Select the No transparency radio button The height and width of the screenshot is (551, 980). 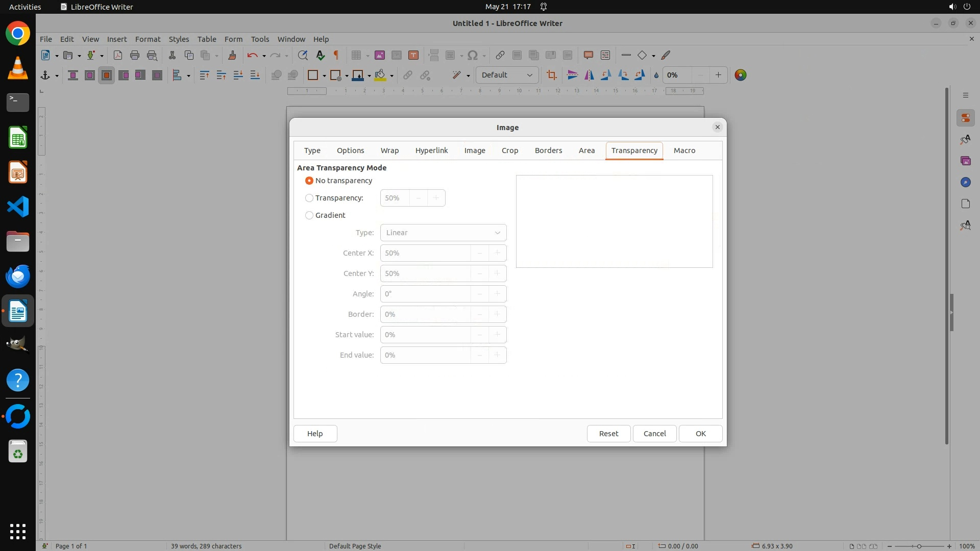[309, 181]
